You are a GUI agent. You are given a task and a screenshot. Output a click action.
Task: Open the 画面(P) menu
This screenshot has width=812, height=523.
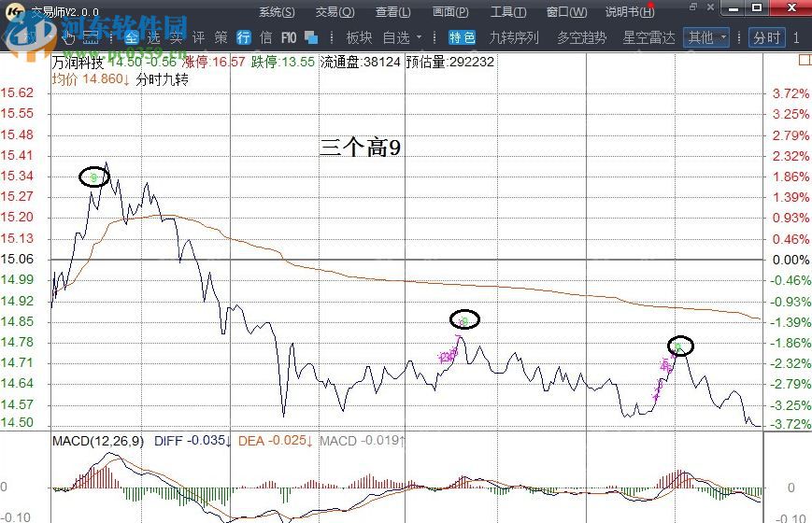[x=450, y=11]
